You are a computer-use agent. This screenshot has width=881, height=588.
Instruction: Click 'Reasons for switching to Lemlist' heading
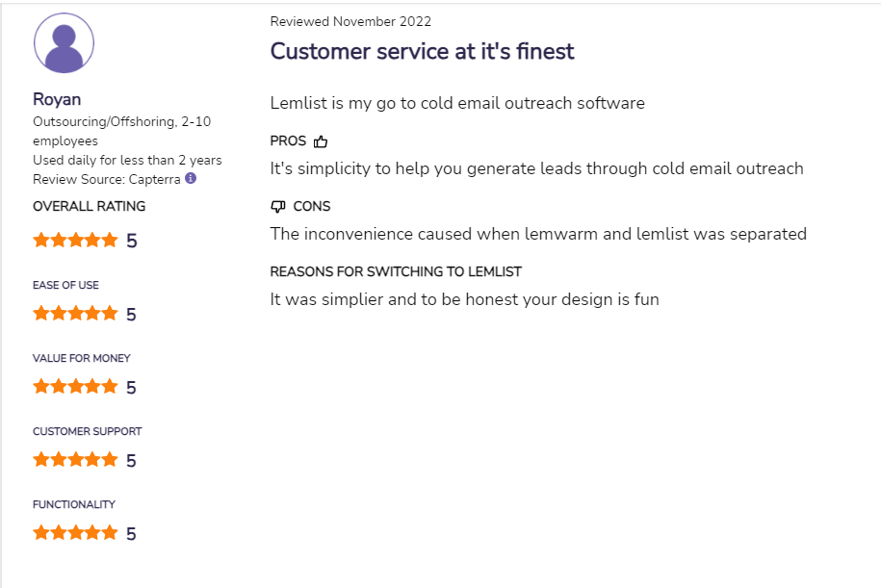pyautogui.click(x=396, y=271)
